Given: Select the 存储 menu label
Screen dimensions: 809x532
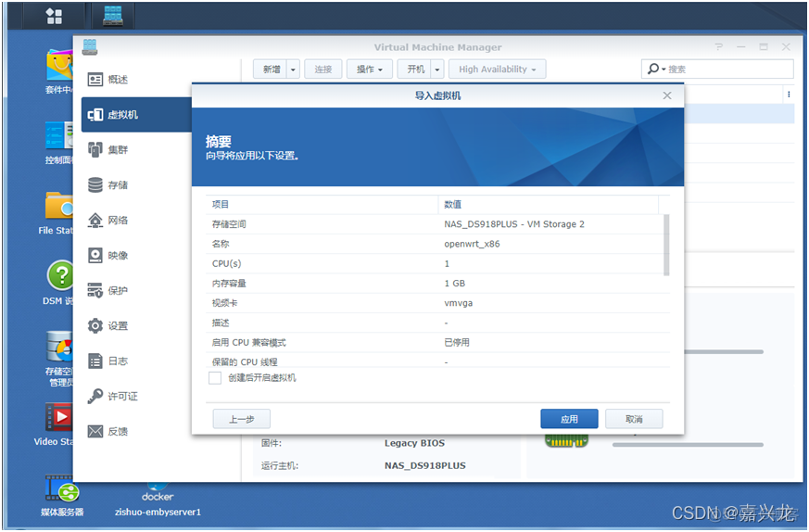Looking at the screenshot, I should pyautogui.click(x=118, y=184).
